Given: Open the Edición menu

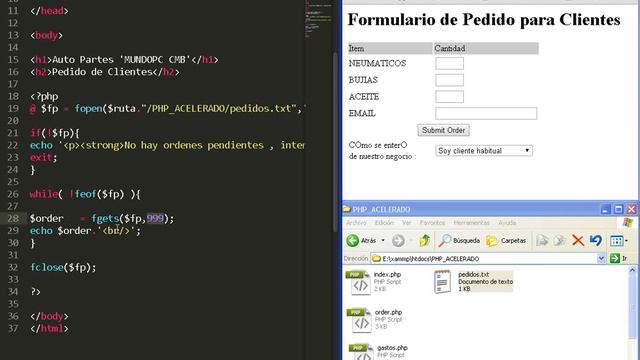Looking at the screenshot, I should tap(384, 223).
